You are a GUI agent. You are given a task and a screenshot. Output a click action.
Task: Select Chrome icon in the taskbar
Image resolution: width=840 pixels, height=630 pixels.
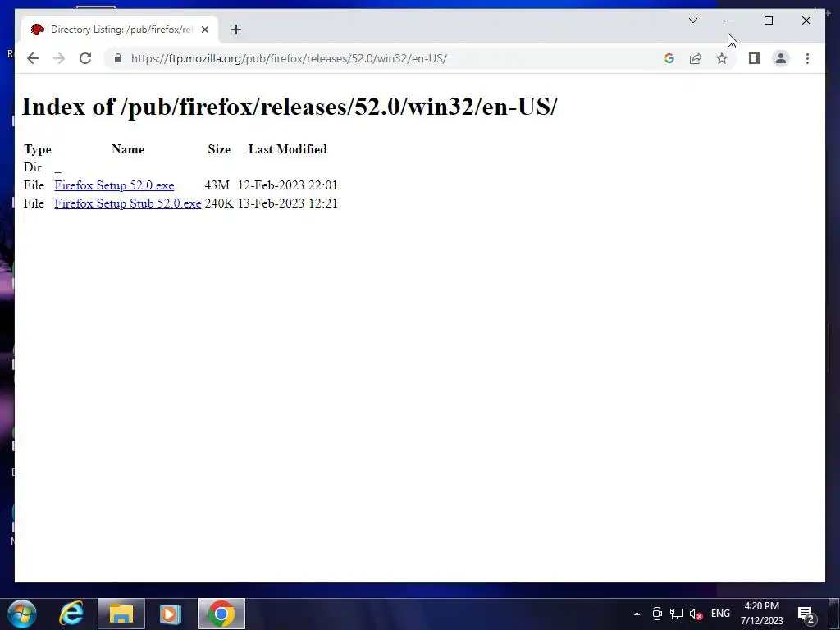coord(221,614)
